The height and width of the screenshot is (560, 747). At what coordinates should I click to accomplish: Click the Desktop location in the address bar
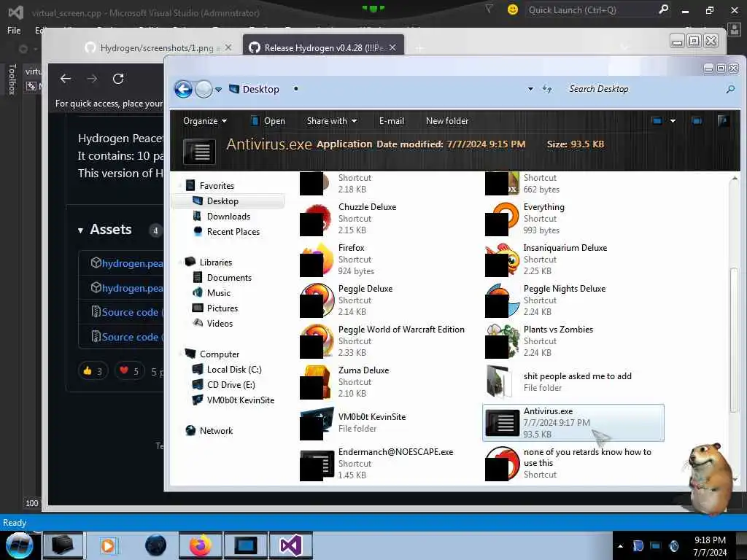pos(260,89)
